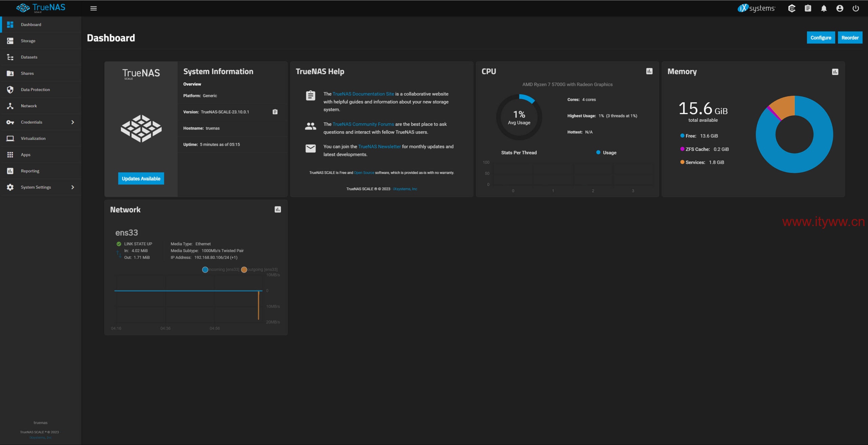Image resolution: width=868 pixels, height=445 pixels.
Task: Open the Reporting menu item
Action: point(41,171)
